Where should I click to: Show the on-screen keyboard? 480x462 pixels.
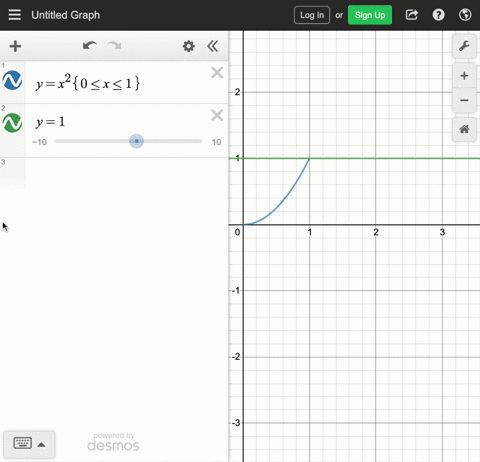tap(29, 444)
